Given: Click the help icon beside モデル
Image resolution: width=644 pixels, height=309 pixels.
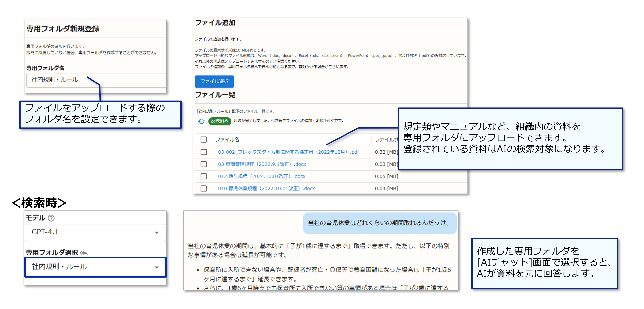Looking at the screenshot, I should click(x=51, y=218).
